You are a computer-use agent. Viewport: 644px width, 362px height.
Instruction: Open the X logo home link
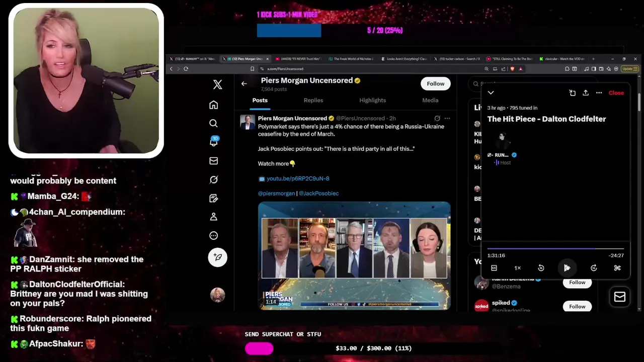coord(217,84)
